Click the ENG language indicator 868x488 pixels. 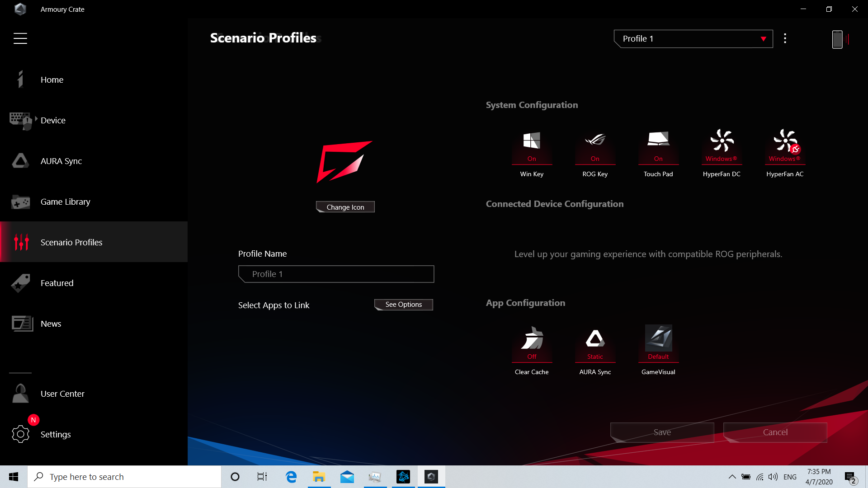coord(790,477)
